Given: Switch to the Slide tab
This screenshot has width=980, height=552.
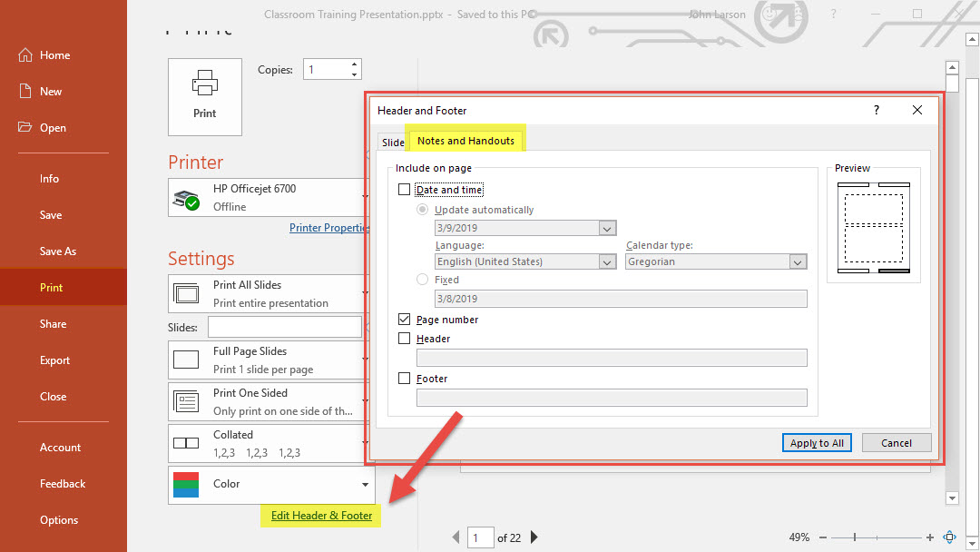Looking at the screenshot, I should (393, 142).
